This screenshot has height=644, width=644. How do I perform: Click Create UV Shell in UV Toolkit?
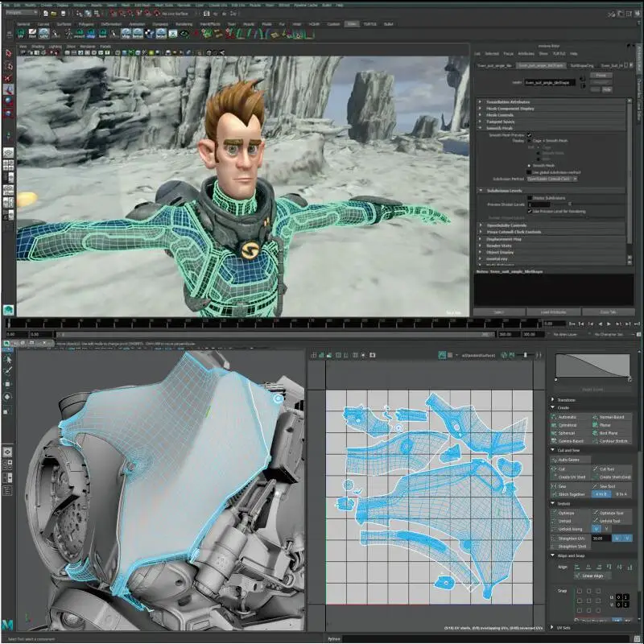pyautogui.click(x=572, y=477)
